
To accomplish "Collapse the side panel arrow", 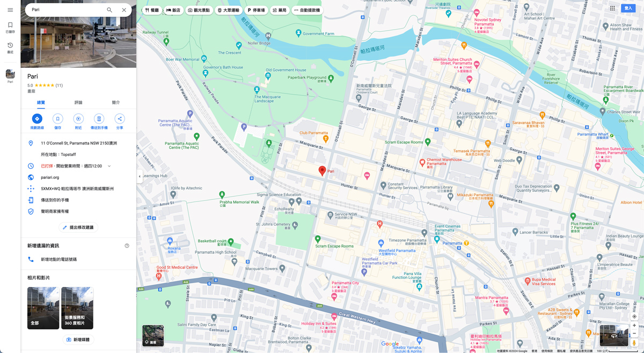I will pyautogui.click(x=140, y=176).
